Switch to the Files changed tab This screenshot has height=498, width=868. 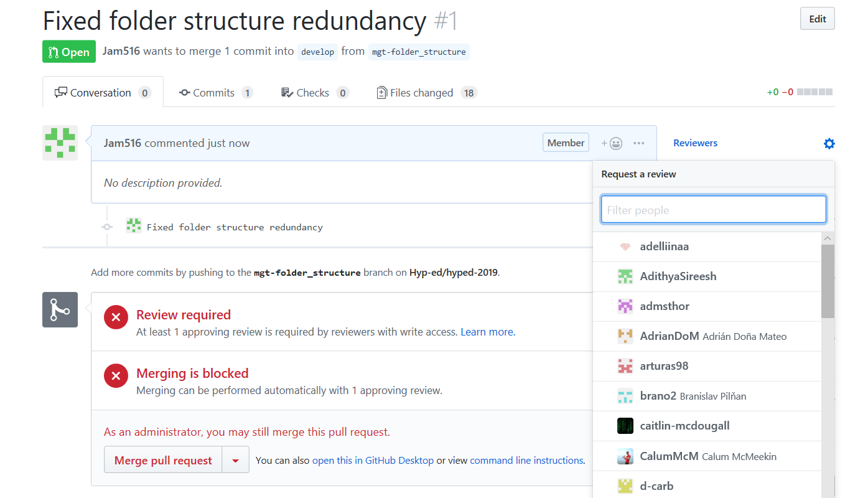[x=427, y=93]
